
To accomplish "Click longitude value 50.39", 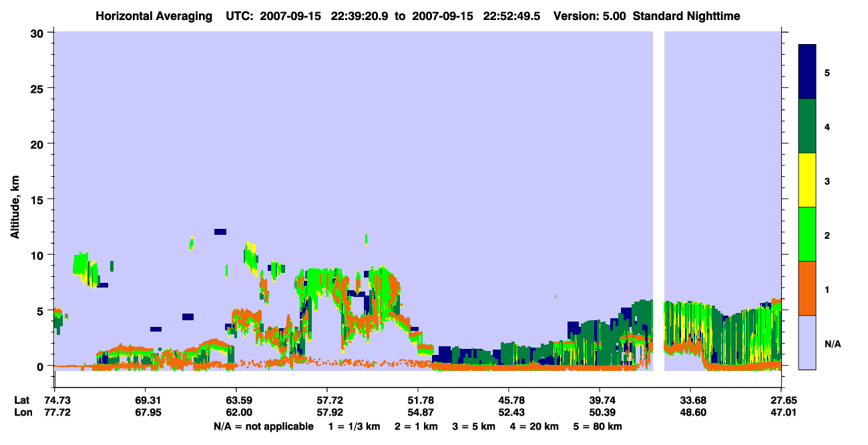I will 600,412.
